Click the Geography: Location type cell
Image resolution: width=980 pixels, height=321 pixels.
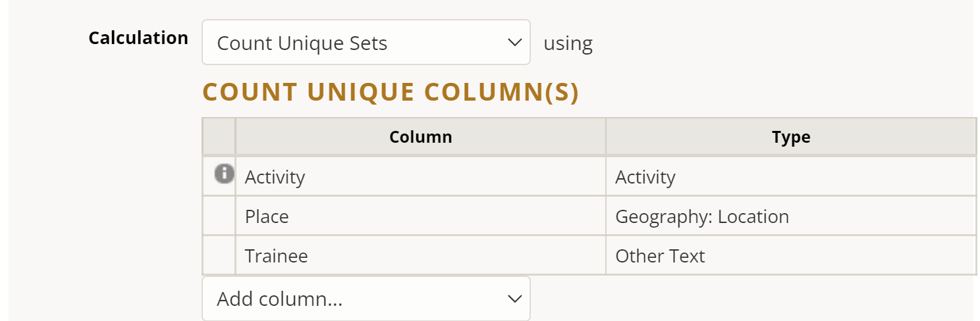point(790,216)
